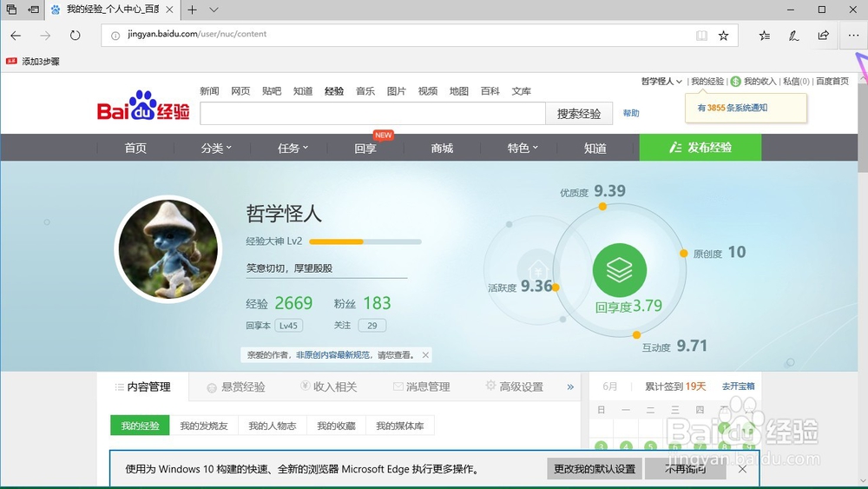Go to 百度首页 link
Viewport: 868px width, 489px height.
pyautogui.click(x=832, y=82)
